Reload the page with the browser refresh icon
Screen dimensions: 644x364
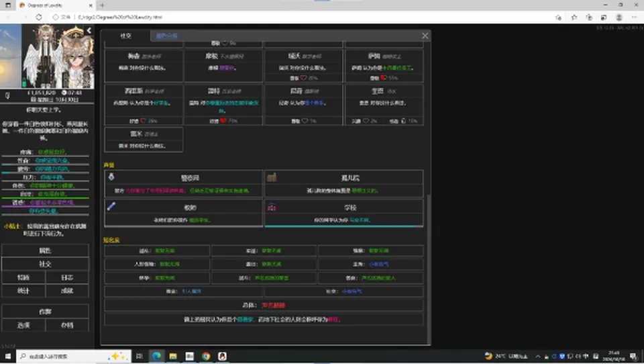point(39,17)
